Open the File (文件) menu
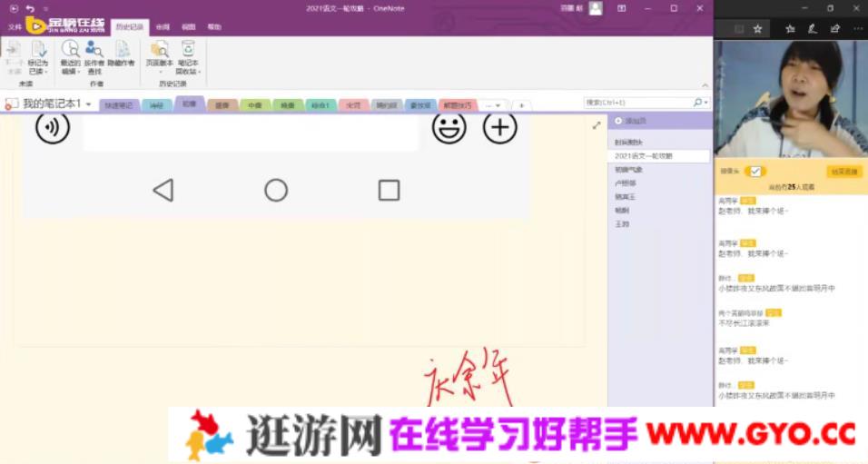 point(15,26)
